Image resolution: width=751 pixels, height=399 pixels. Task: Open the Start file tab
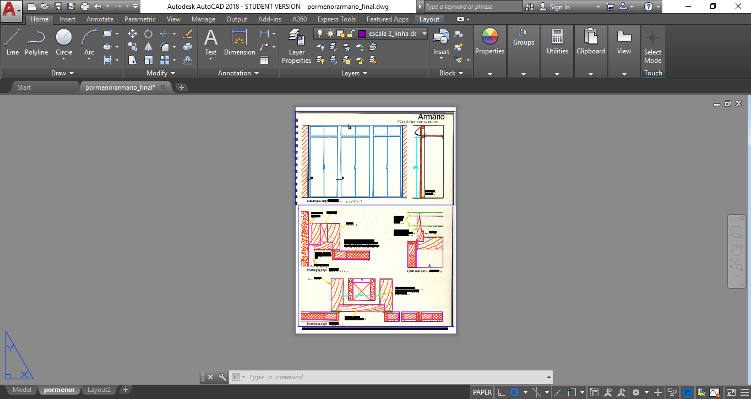pyautogui.click(x=24, y=87)
